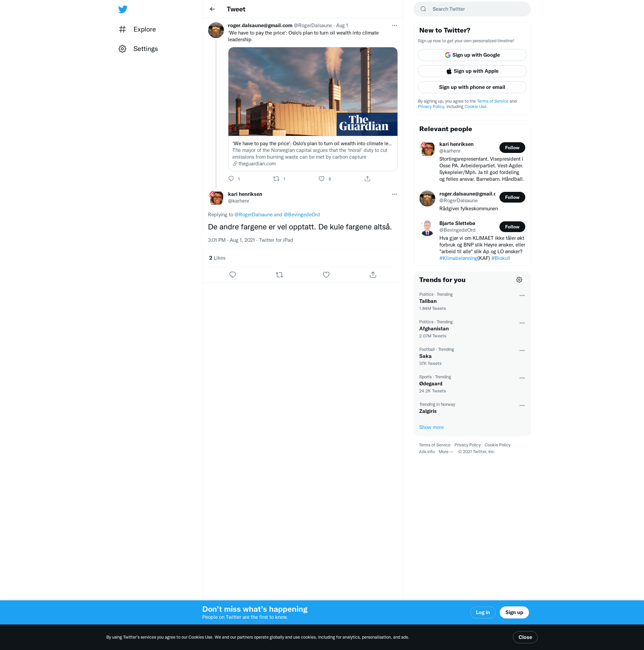Open more options for Afghanistan trend
Screen dimensions: 644x650
coord(522,323)
